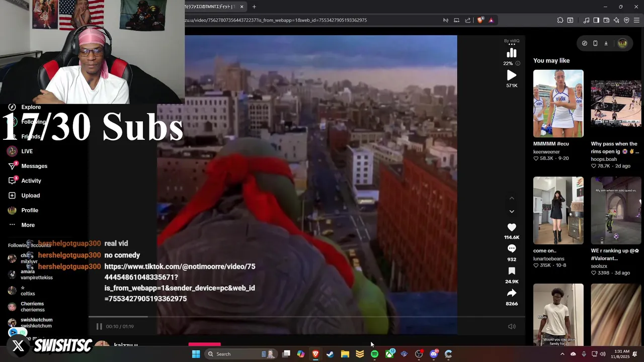Image resolution: width=644 pixels, height=362 pixels.
Task: Visit seolszx profile link
Action: [x=600, y=266]
